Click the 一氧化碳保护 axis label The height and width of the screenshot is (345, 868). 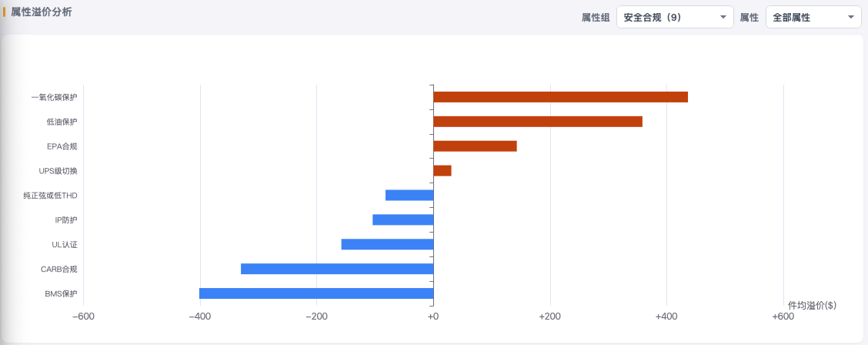(x=54, y=98)
